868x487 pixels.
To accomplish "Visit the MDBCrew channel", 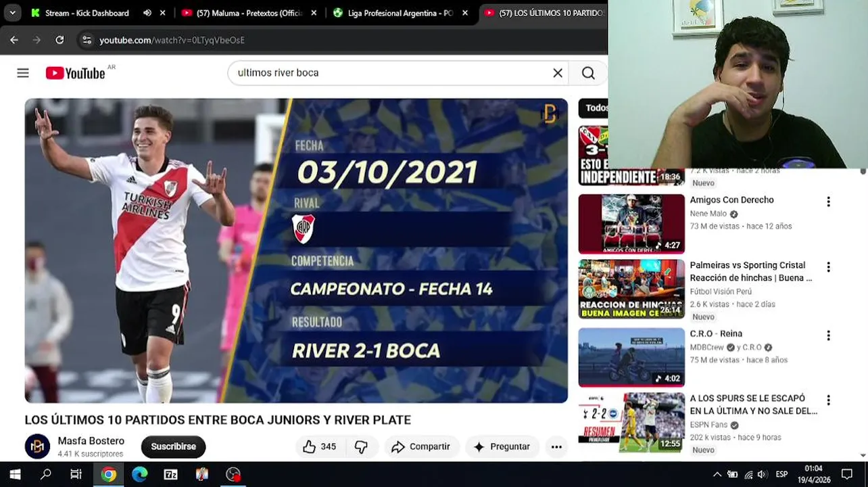I will [707, 348].
